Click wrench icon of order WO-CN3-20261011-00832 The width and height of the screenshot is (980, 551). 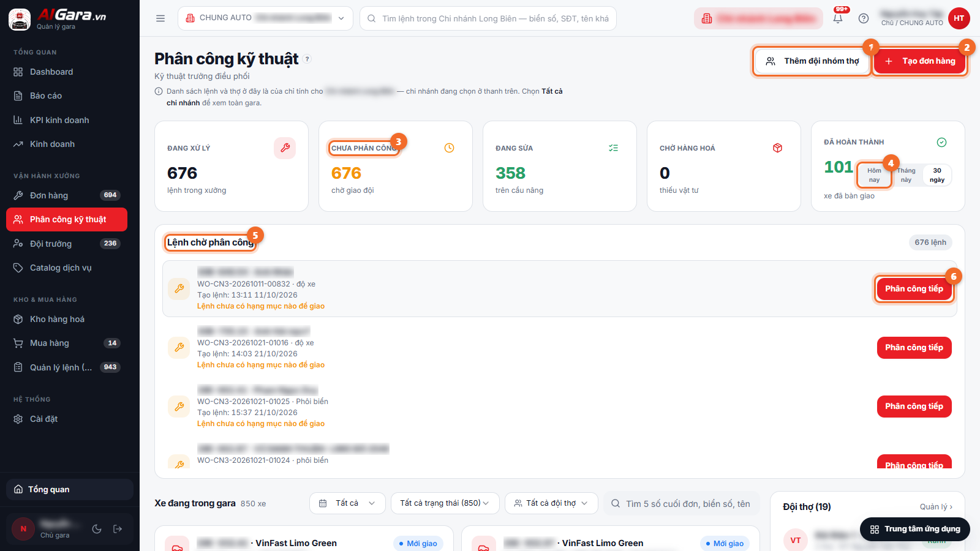[179, 289]
